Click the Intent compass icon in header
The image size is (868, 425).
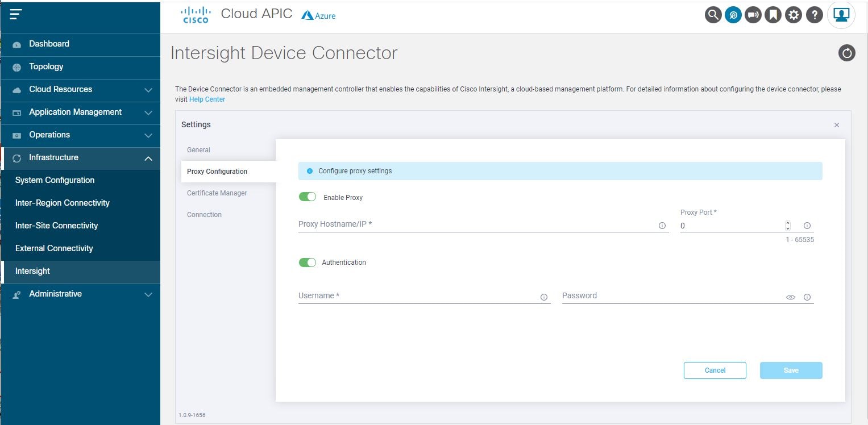click(x=733, y=15)
